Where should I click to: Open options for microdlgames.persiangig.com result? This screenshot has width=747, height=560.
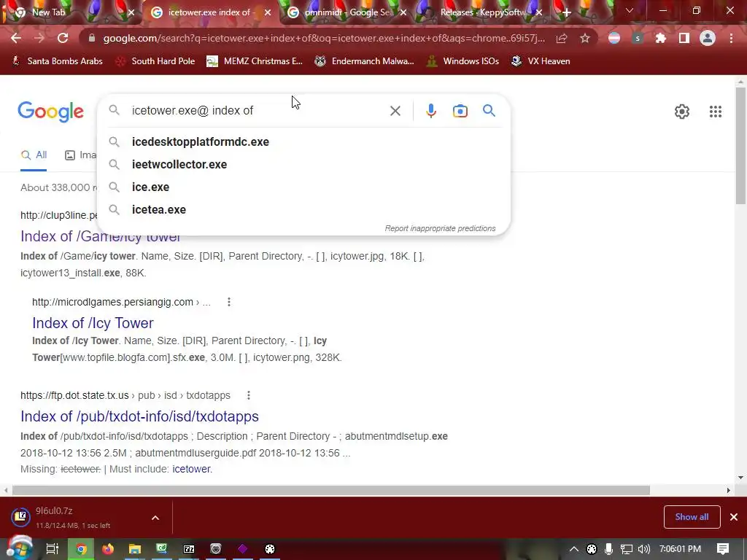point(229,302)
